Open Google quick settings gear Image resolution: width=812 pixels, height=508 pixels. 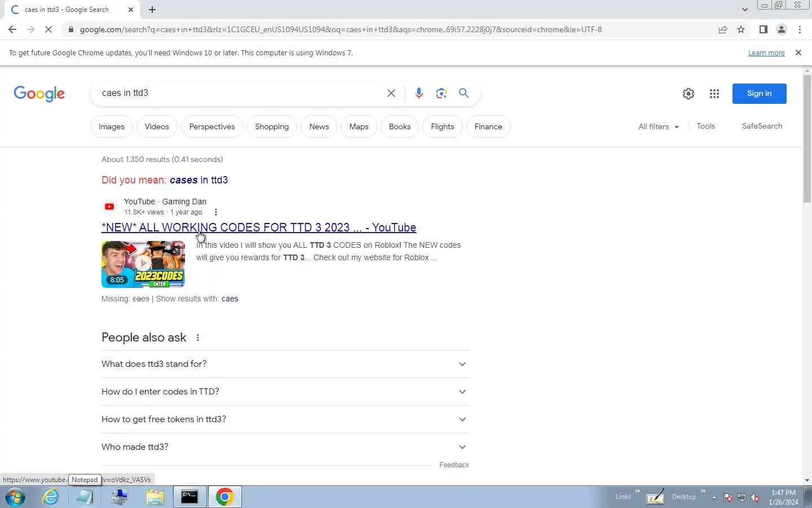[x=688, y=94]
